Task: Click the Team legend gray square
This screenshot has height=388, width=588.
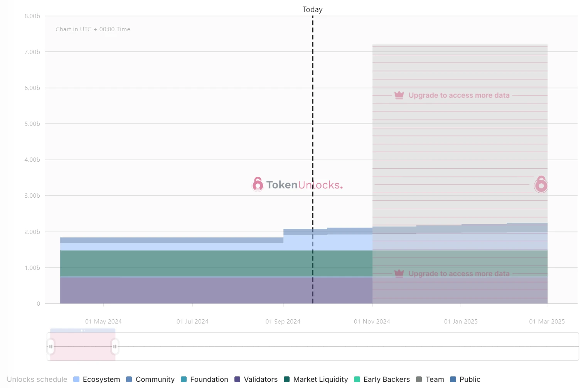Action: 419,380
